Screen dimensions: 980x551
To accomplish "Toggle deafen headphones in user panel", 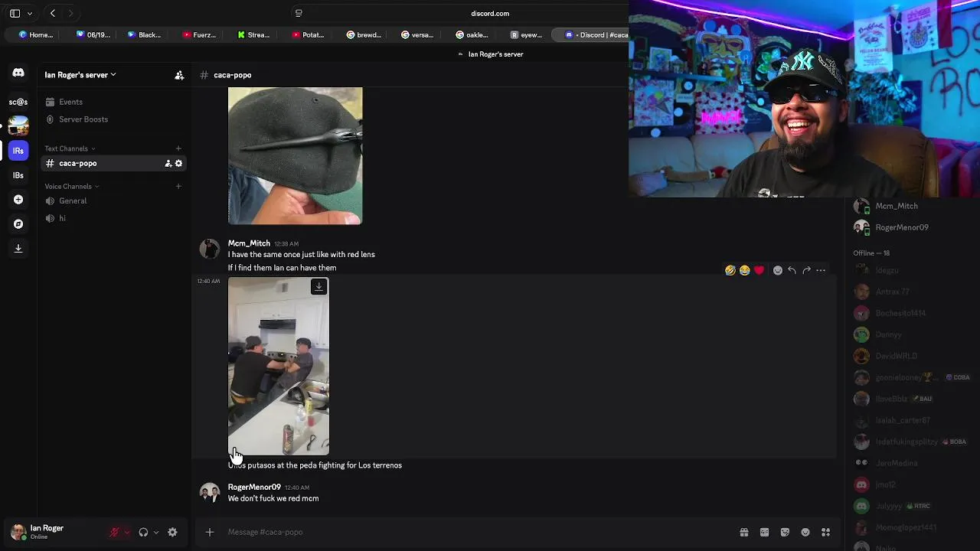I will 143,533.
